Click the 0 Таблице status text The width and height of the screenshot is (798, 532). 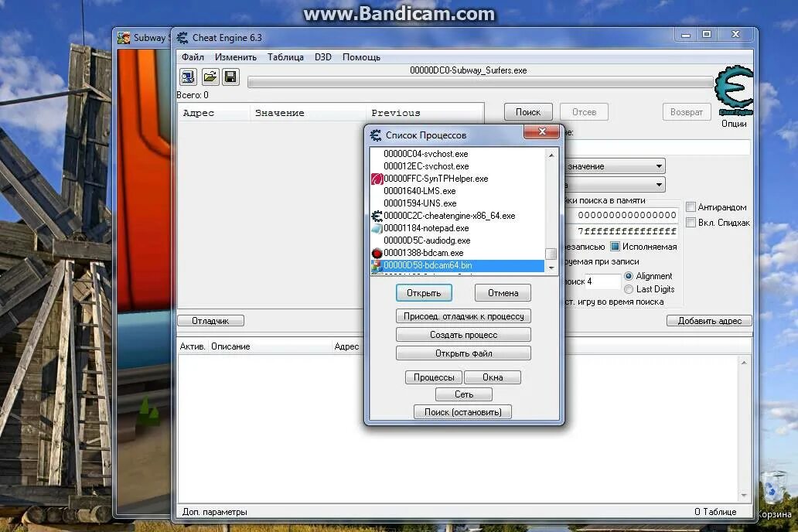715,512
